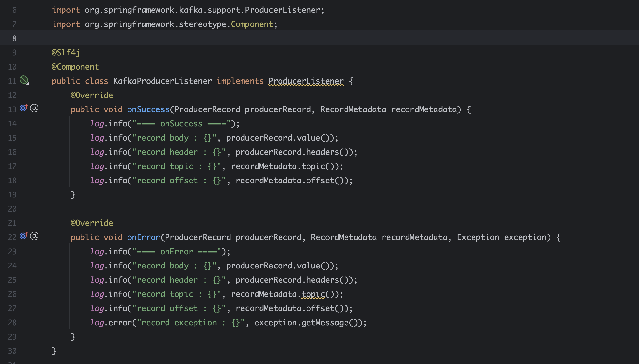The height and width of the screenshot is (364, 639).
Task: Click the implements-method gutter icon beside onError
Action: 24,235
